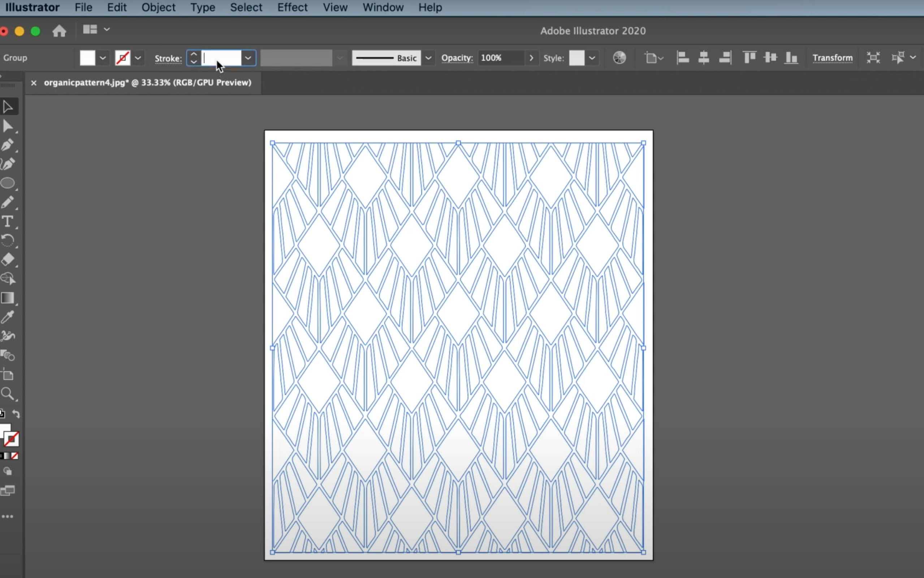924x578 pixels.
Task: Open Edit Toolbar three-dots menu
Action: [x=8, y=517]
